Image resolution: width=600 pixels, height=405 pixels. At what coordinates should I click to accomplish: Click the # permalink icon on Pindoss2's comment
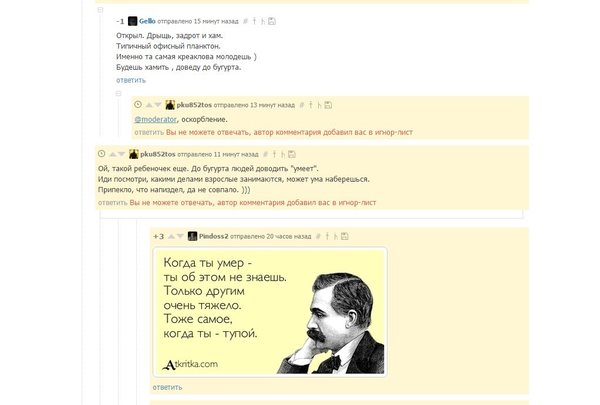[x=318, y=236]
